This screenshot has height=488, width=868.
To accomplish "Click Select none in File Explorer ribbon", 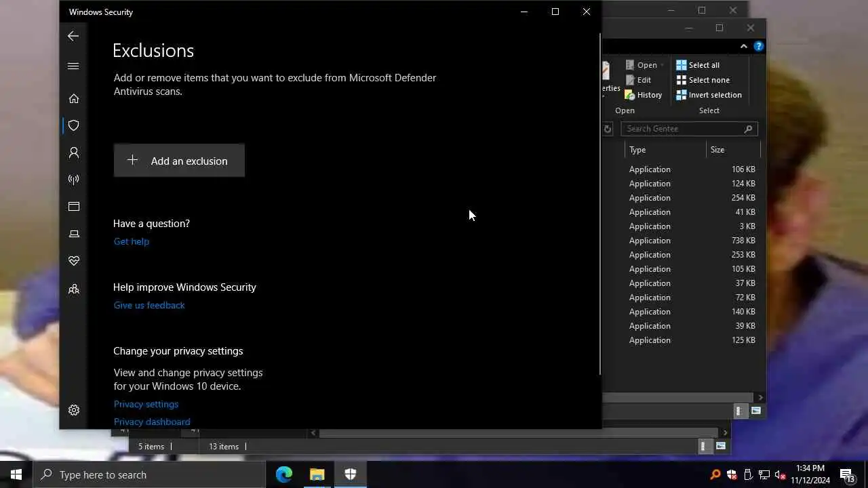I will 703,80.
